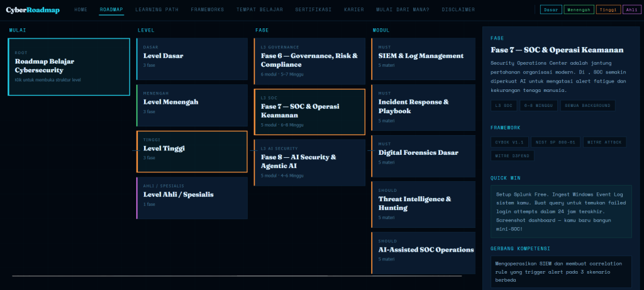
Task: Click the CyberRoadmap logo
Action: pyautogui.click(x=33, y=9)
